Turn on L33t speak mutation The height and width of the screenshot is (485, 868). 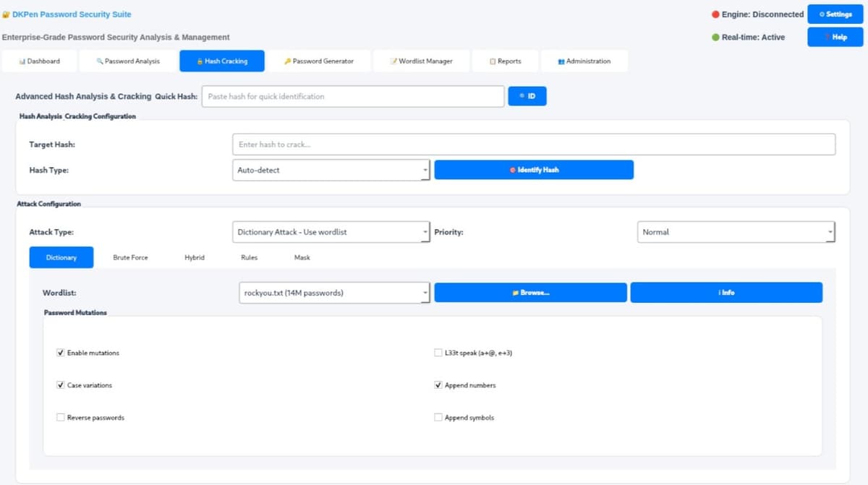pos(438,352)
